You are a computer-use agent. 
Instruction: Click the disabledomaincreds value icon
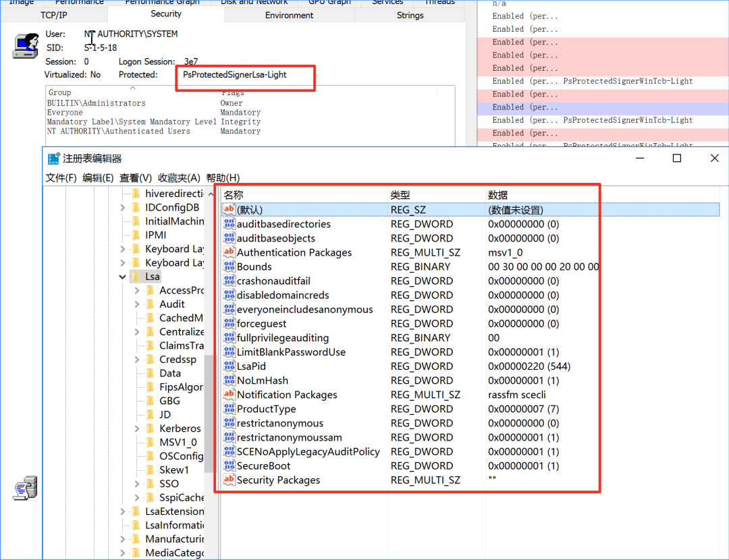229,295
